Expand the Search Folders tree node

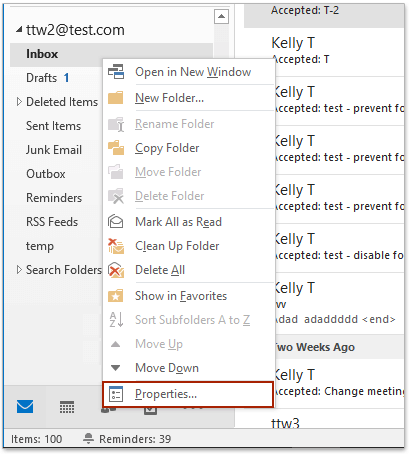pos(19,270)
